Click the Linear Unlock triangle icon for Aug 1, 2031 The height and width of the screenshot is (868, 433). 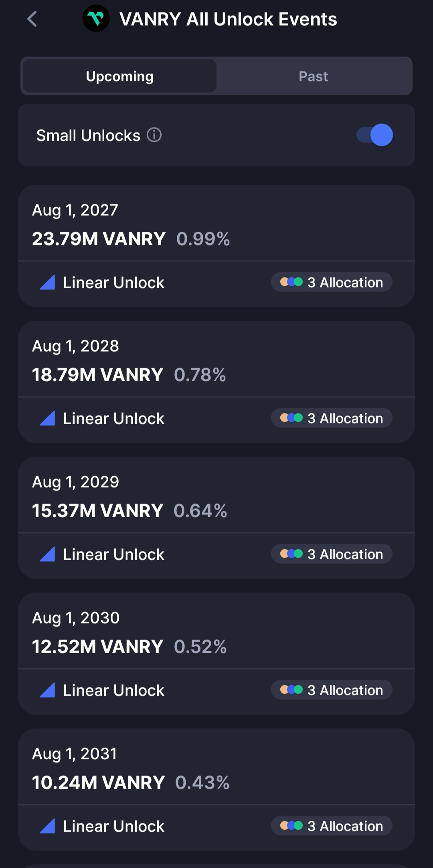point(48,826)
